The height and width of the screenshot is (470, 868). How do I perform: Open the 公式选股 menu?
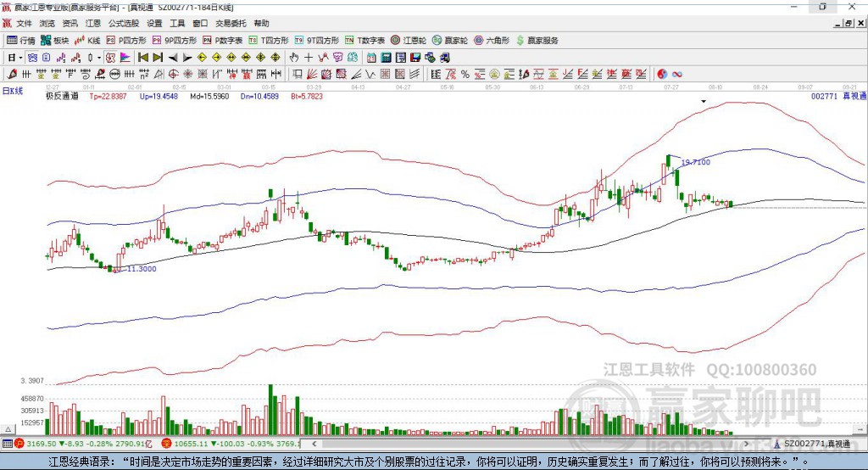[x=124, y=23]
